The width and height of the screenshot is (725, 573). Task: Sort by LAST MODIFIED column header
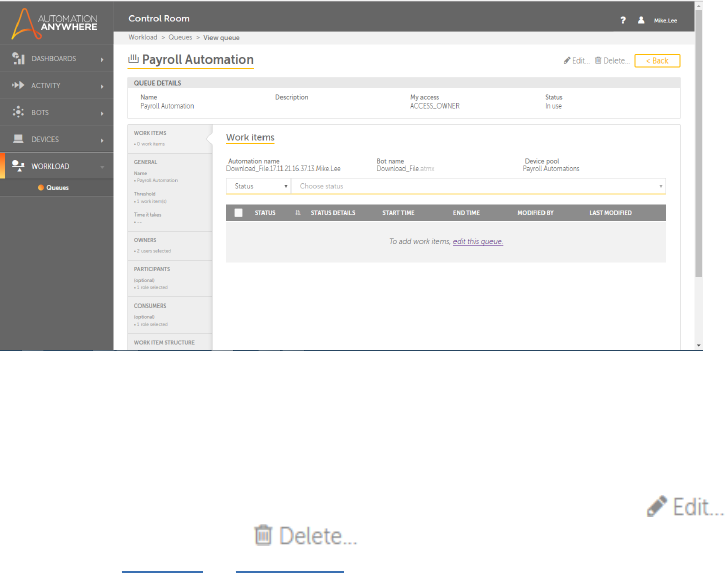click(610, 213)
